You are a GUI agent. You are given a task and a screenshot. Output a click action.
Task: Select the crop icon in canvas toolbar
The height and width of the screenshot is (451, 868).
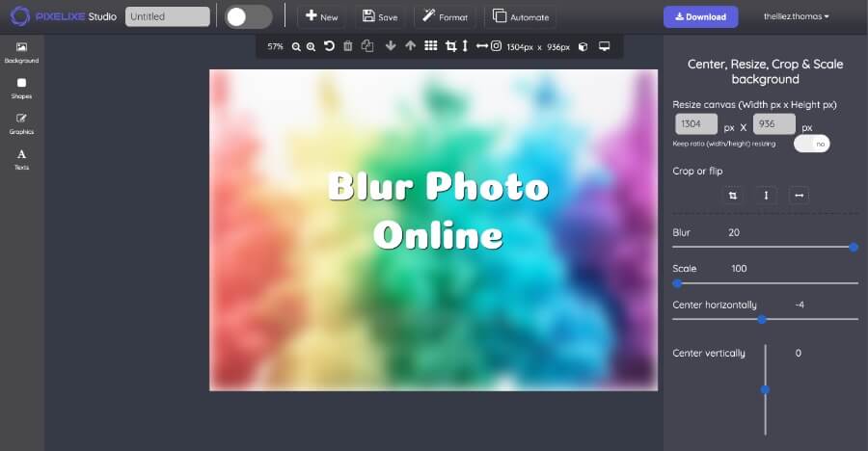click(x=450, y=46)
